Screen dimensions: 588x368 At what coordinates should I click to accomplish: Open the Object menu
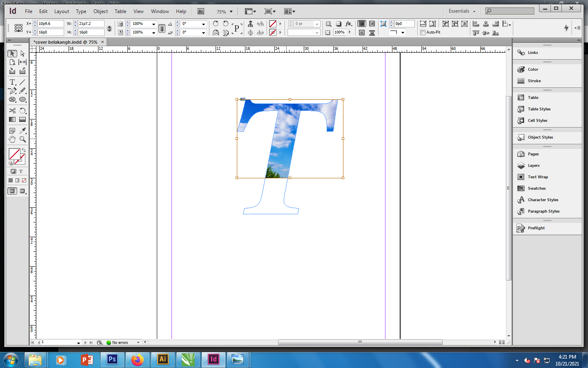click(x=100, y=11)
